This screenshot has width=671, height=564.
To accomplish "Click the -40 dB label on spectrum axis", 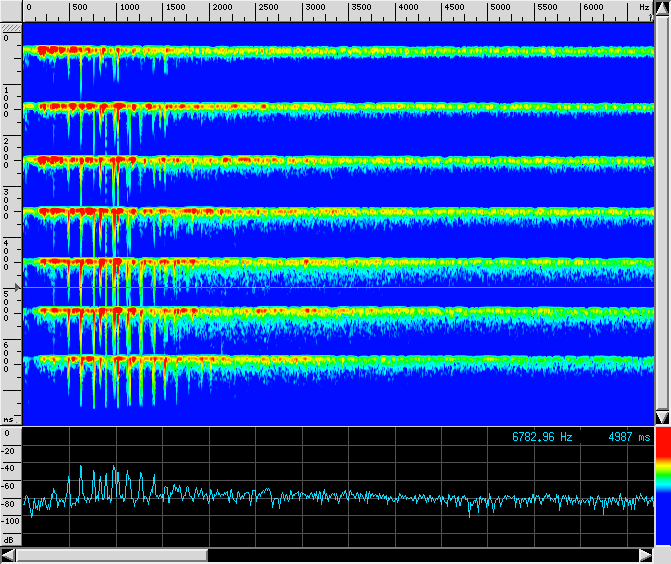I will tap(9, 468).
